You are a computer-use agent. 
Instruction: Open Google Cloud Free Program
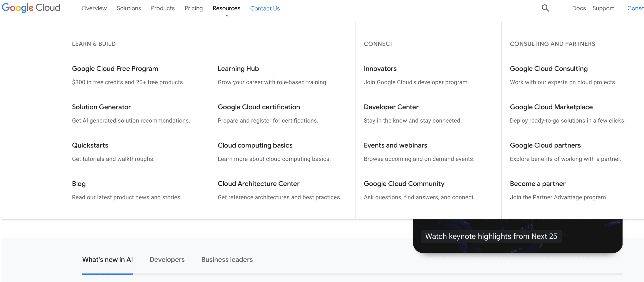pos(115,69)
